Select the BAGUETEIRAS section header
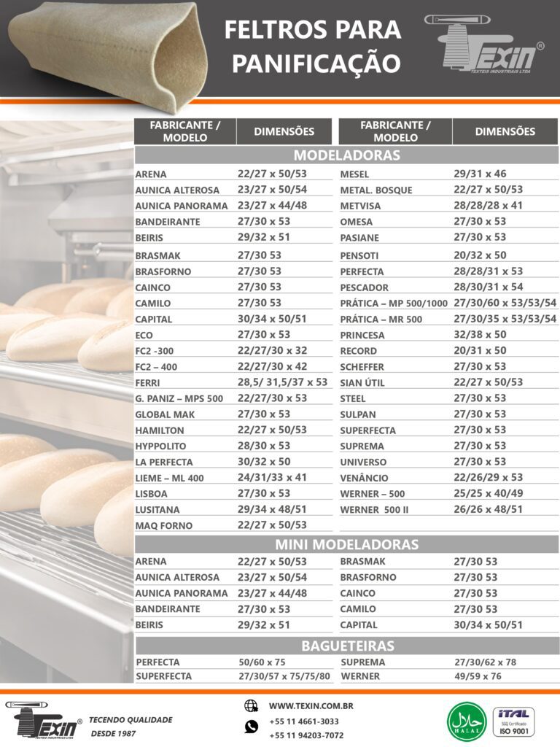The height and width of the screenshot is (747, 560). click(347, 646)
